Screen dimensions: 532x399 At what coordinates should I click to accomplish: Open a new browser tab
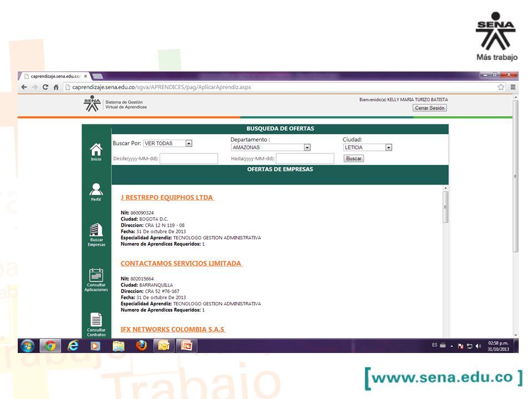coord(98,76)
